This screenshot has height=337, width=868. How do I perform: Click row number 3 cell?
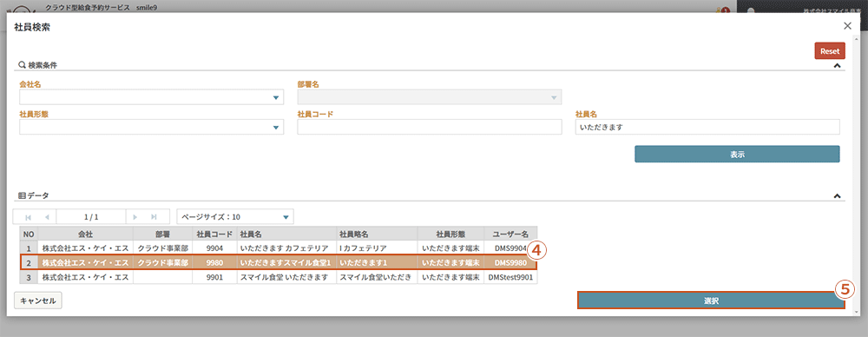29,277
